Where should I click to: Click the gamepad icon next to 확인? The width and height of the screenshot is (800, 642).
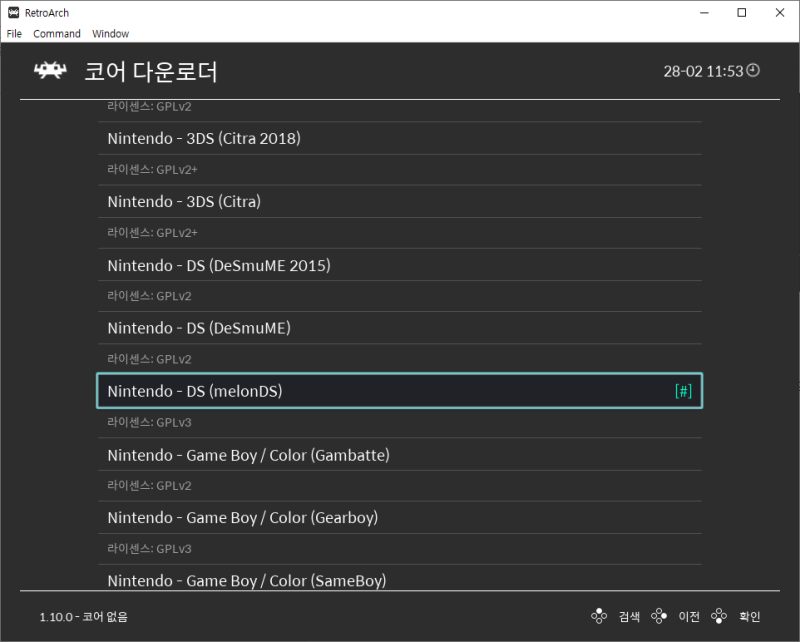[719, 616]
